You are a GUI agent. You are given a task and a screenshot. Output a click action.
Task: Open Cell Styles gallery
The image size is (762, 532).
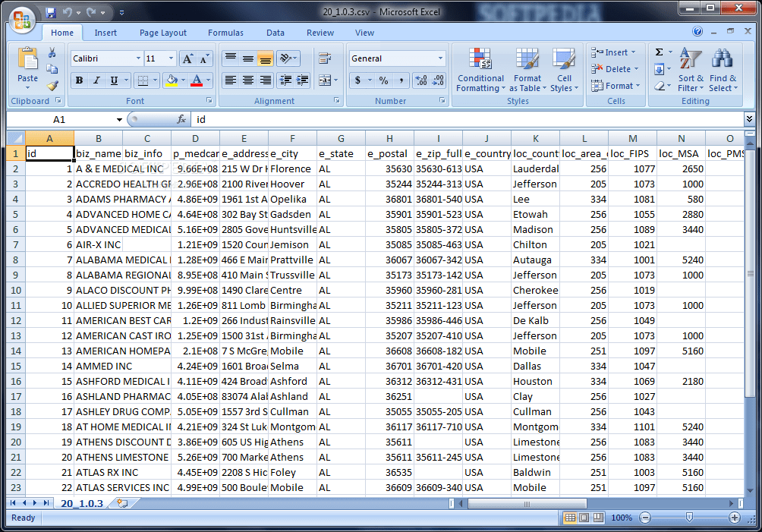[x=564, y=70]
